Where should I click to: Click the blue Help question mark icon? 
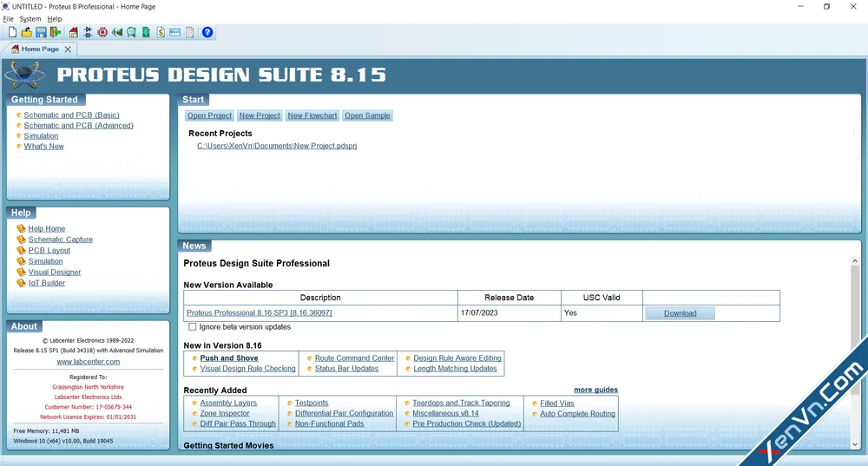[x=207, y=32]
